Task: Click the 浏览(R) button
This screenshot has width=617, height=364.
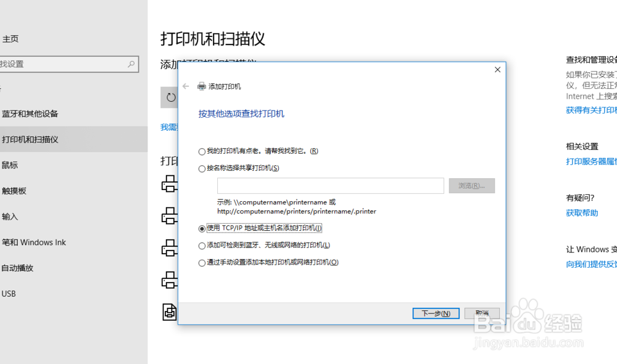Action: [472, 186]
